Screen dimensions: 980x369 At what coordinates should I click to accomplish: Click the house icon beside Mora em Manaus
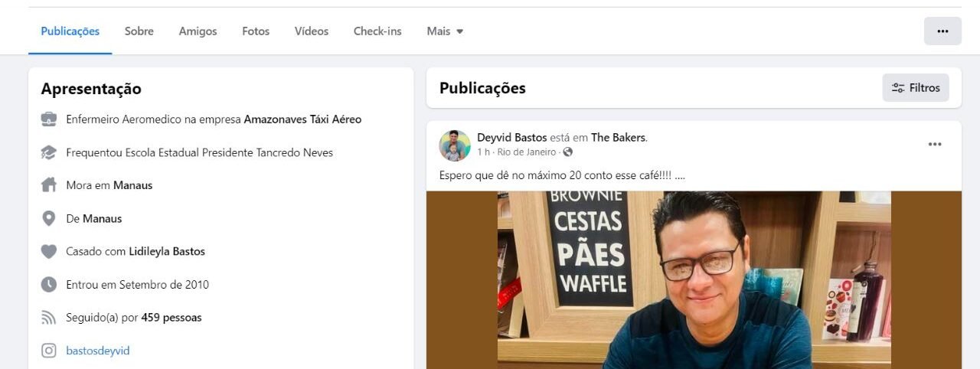click(x=49, y=185)
